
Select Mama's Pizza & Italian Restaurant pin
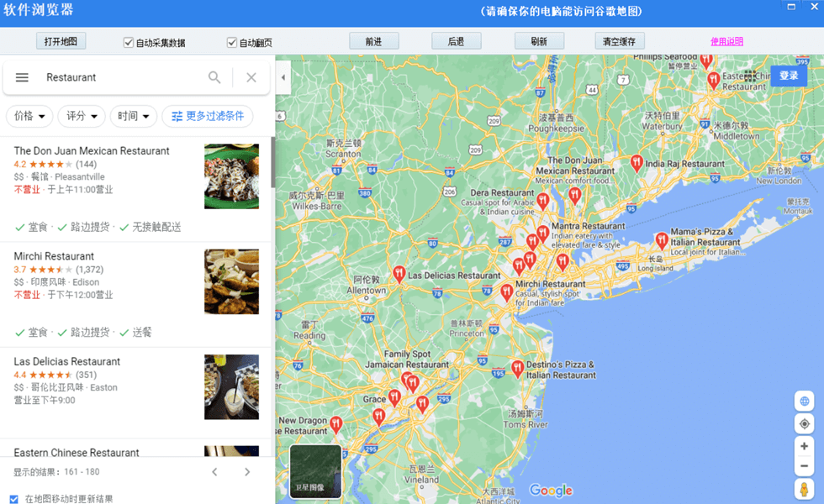click(662, 241)
